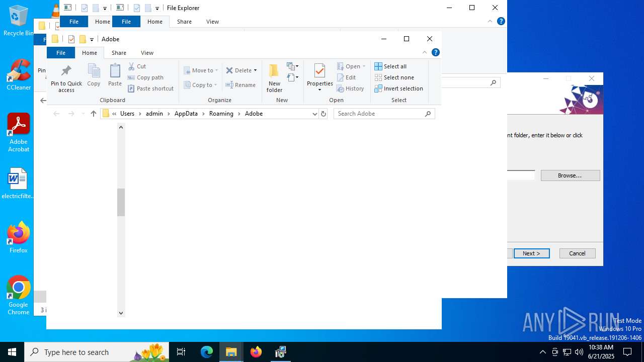
Task: Expand the New item dropdown
Action: pos(292,66)
